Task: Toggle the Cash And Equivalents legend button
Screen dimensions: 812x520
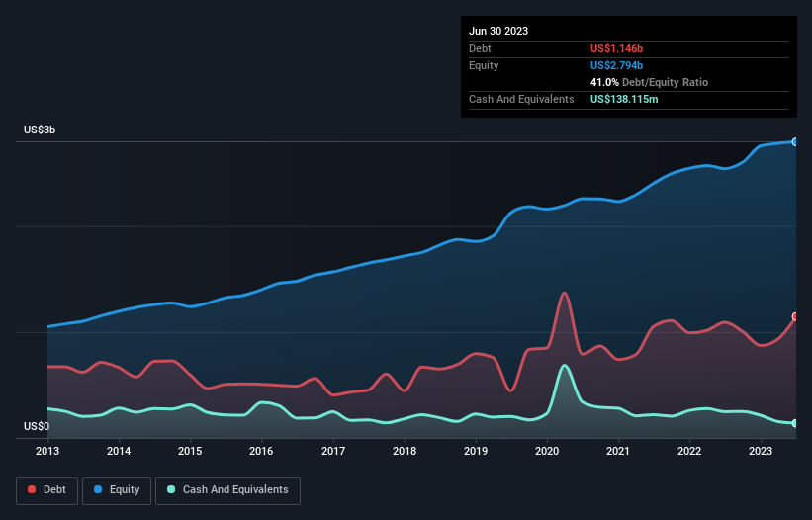Action: (227, 490)
